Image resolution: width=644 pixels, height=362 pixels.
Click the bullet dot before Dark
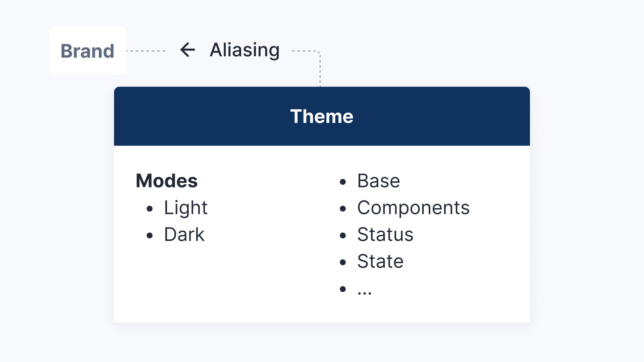coord(150,236)
